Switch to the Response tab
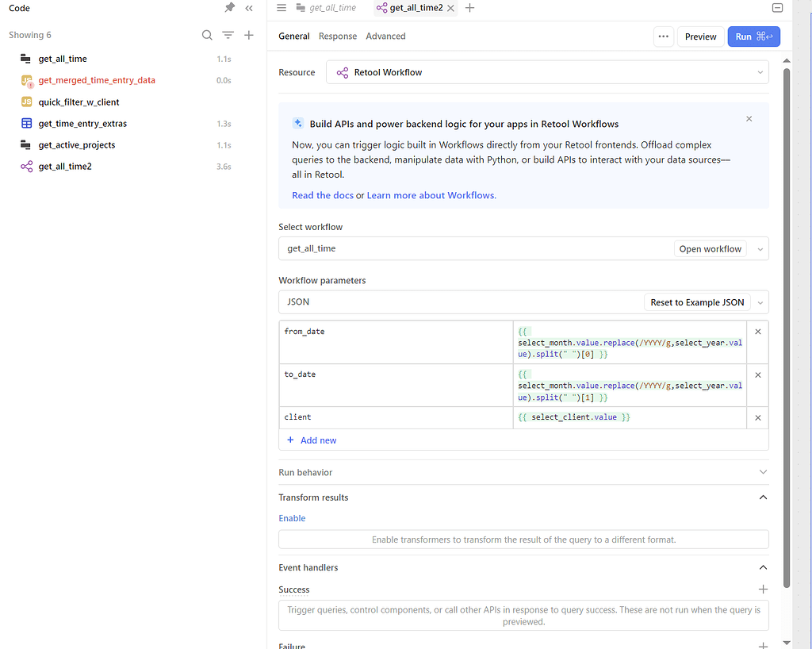Image resolution: width=812 pixels, height=649 pixels. 337,36
